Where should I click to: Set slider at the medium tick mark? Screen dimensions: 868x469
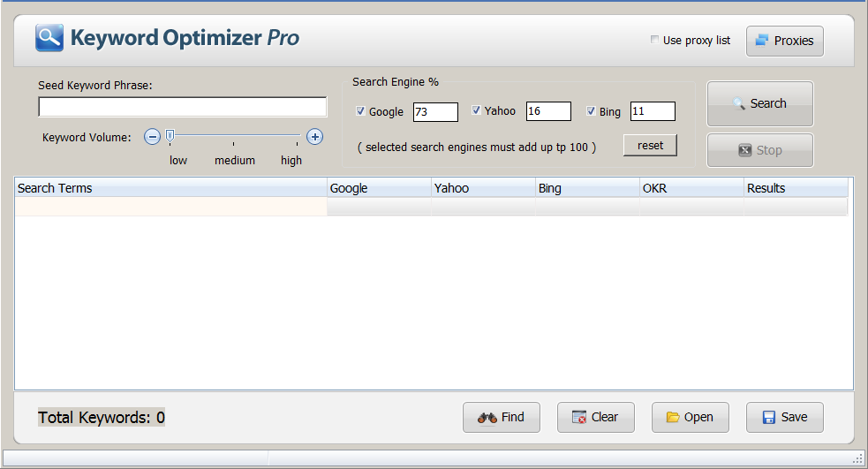click(x=234, y=144)
